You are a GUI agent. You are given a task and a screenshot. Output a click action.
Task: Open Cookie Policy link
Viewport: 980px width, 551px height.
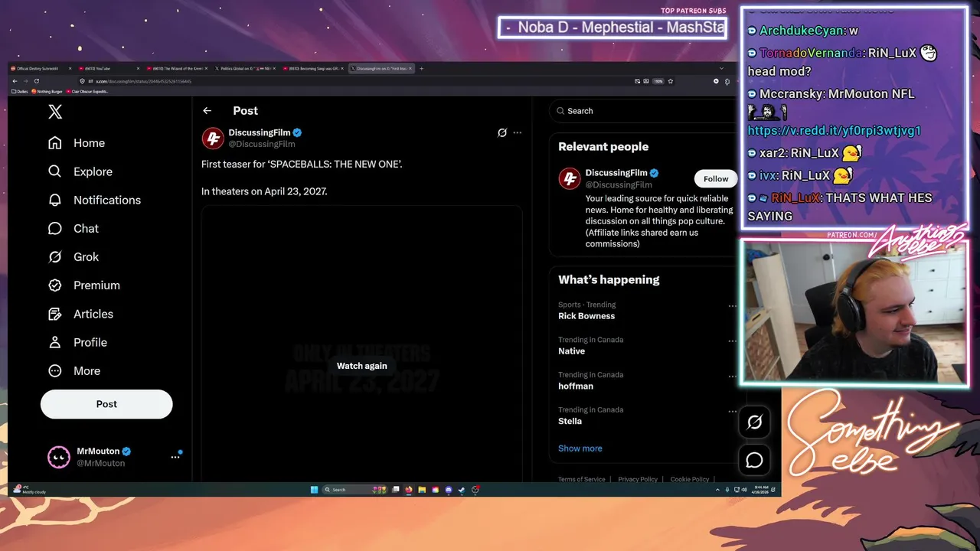[690, 479]
